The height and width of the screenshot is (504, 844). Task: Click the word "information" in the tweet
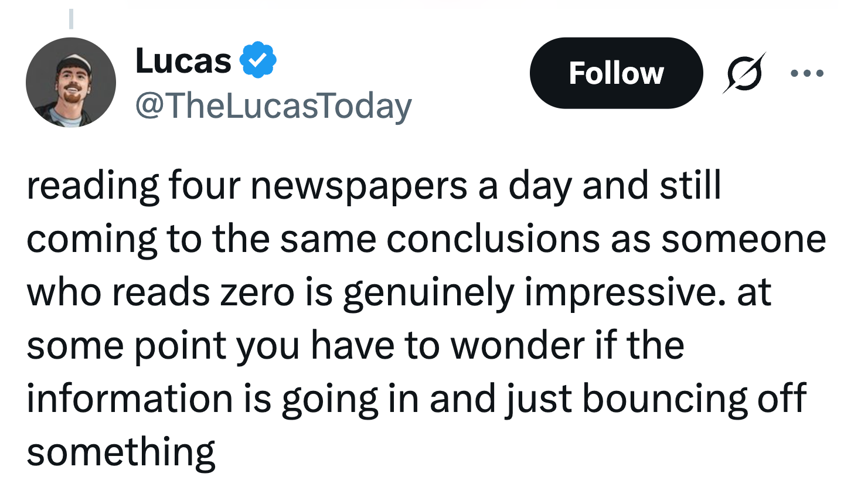130,399
